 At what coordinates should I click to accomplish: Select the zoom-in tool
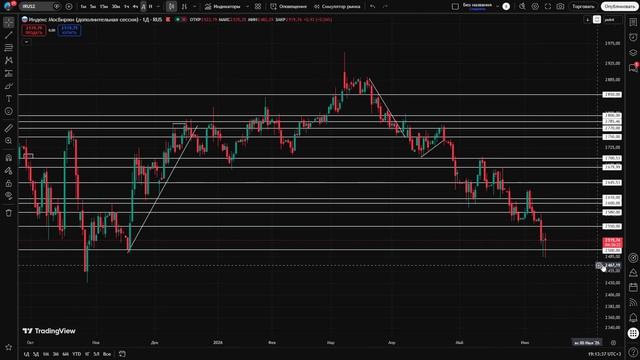pos(9,141)
